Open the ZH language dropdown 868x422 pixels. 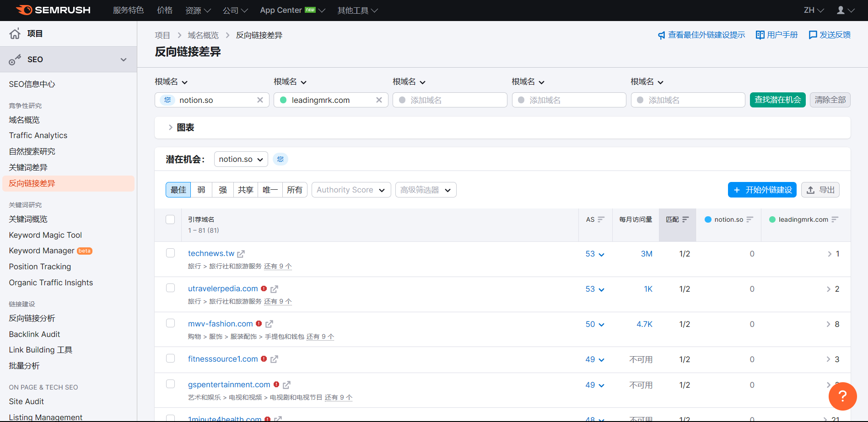pyautogui.click(x=814, y=10)
